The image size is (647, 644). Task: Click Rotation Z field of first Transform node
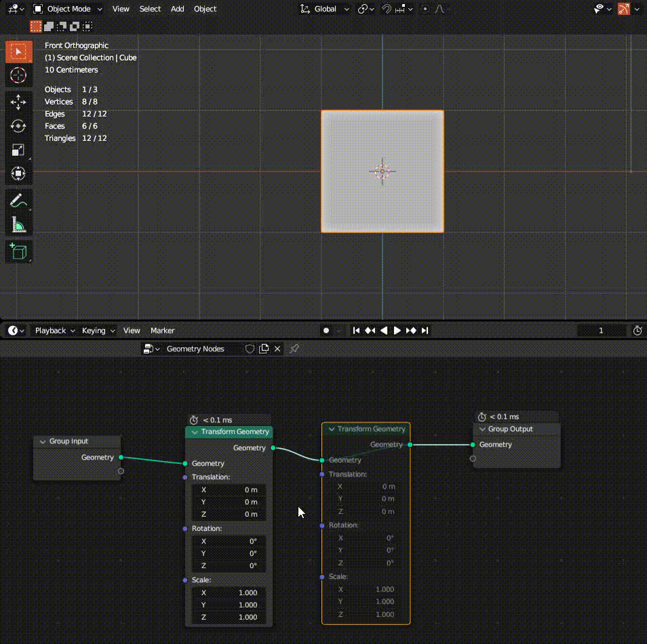[x=229, y=565]
